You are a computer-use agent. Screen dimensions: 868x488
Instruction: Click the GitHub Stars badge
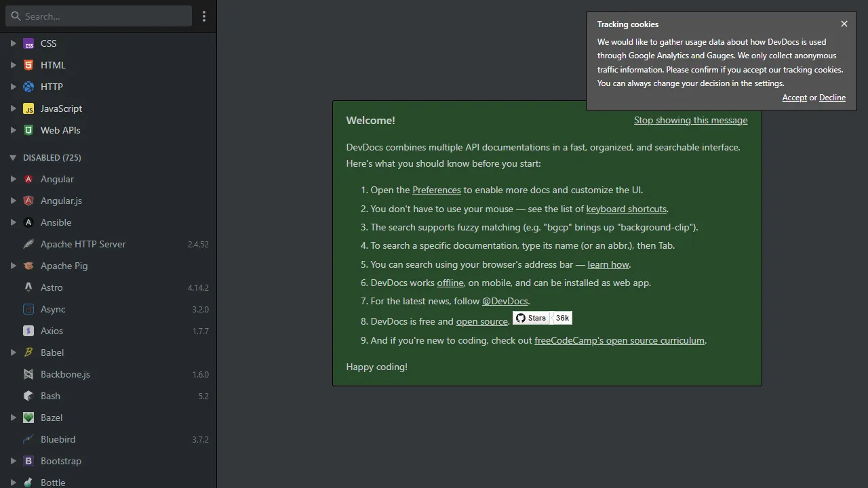click(x=532, y=318)
